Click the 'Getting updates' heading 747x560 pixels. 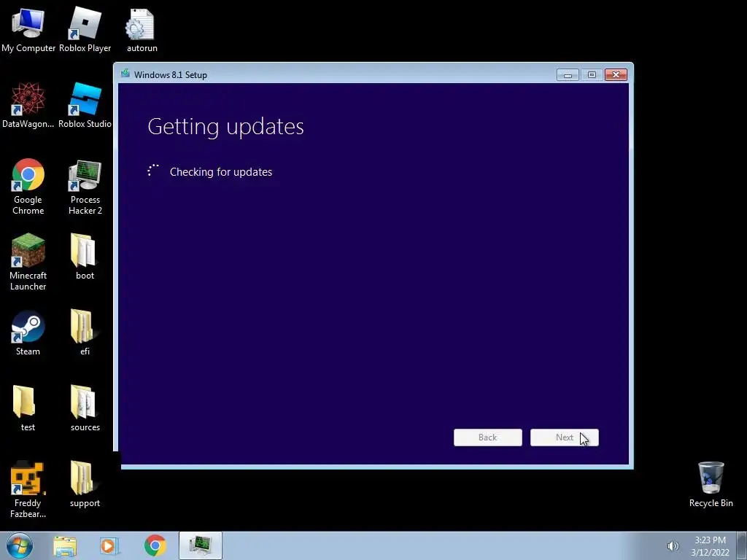[x=226, y=127]
